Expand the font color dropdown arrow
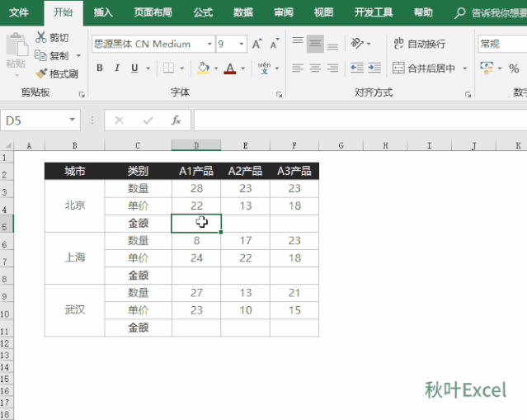Viewport: 527px width, 420px height. (x=243, y=68)
